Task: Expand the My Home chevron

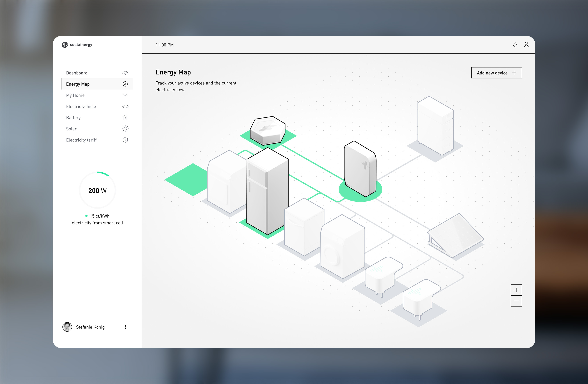Action: [x=125, y=95]
